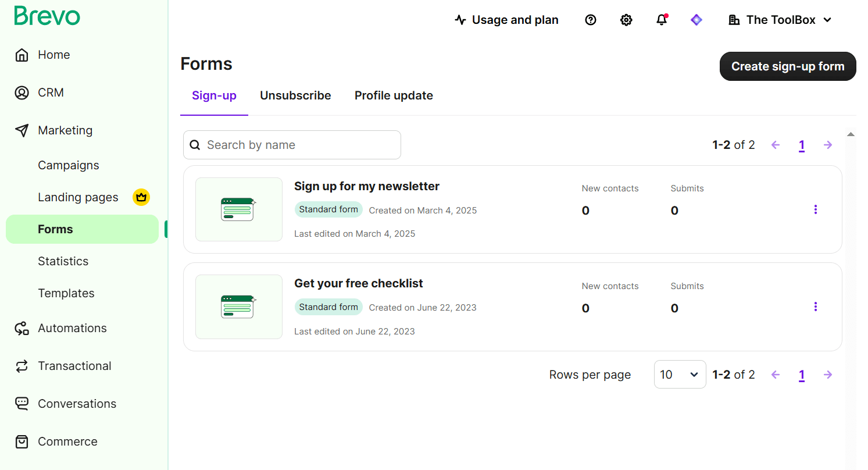The height and width of the screenshot is (470, 868).
Task: Open Automations in the sidebar
Action: point(72,328)
